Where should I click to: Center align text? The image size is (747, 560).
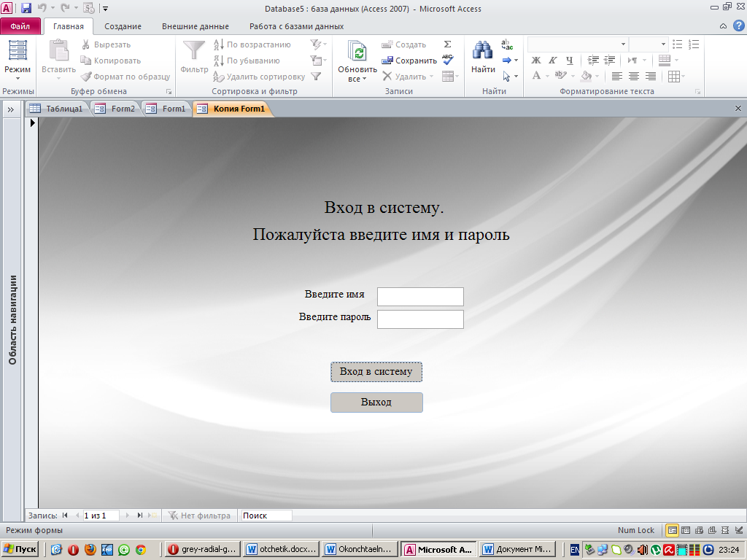click(x=634, y=76)
